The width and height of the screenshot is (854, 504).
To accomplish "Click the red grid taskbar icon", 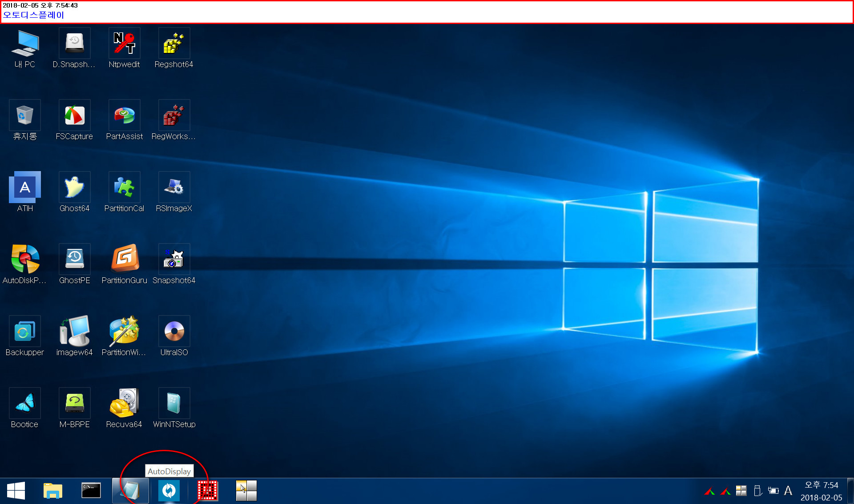I will pyautogui.click(x=207, y=491).
